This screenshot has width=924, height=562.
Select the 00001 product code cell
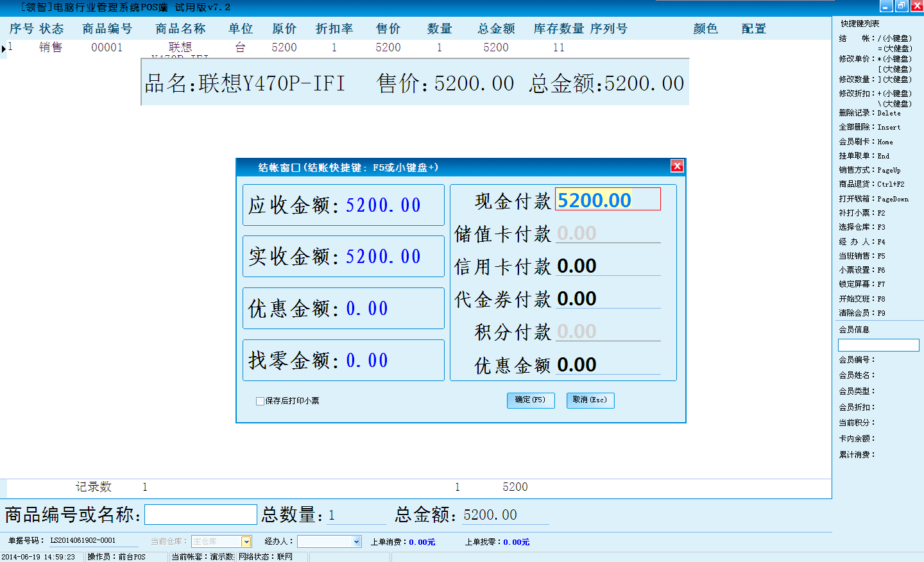107,47
